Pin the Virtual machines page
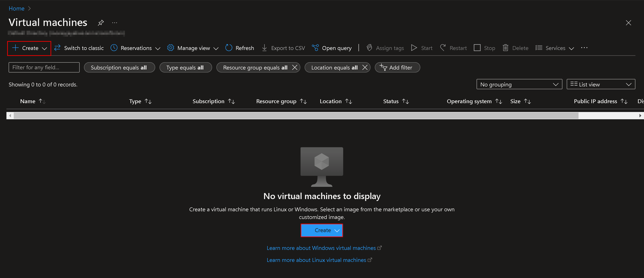Screen dimensions: 644x278 click(101, 23)
